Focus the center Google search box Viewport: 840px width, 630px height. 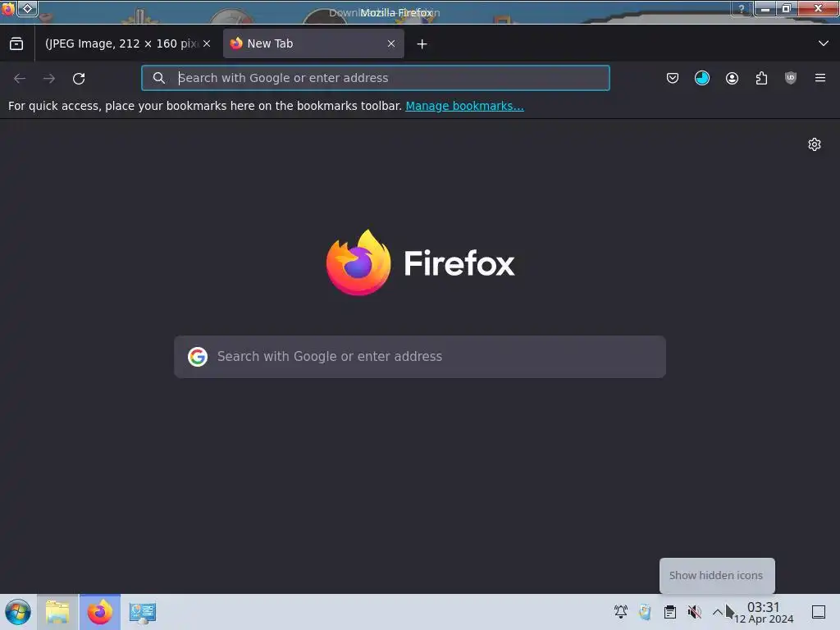(x=420, y=357)
